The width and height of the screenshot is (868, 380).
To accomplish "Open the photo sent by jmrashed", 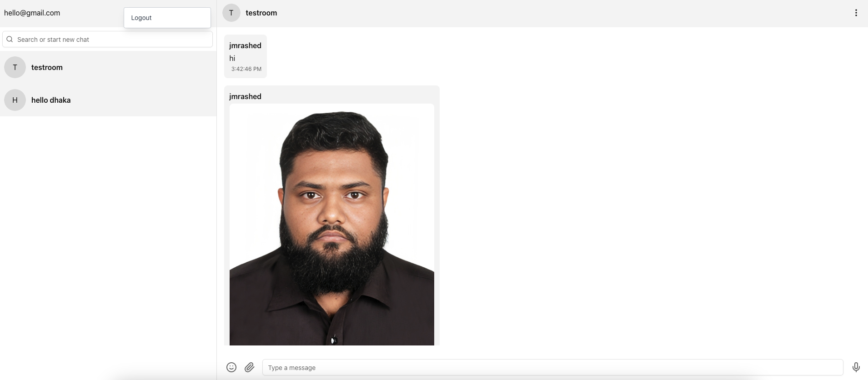I will tap(332, 225).
